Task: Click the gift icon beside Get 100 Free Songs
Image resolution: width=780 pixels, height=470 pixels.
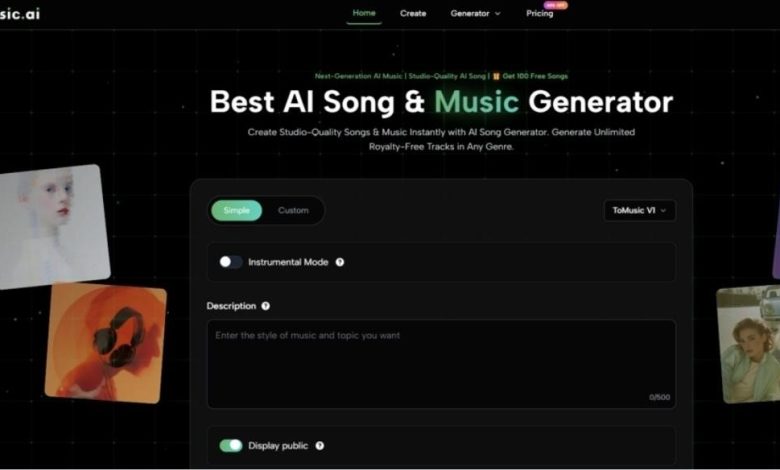Action: (496, 76)
